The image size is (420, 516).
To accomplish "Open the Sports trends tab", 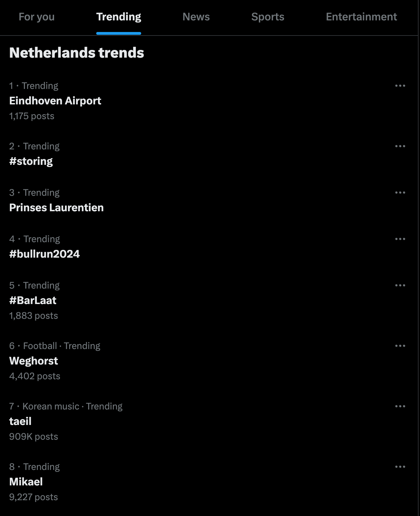I will (x=268, y=17).
